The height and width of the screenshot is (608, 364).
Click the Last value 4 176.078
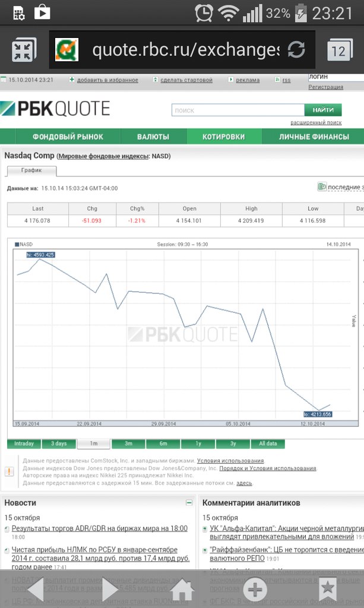pyautogui.click(x=37, y=221)
